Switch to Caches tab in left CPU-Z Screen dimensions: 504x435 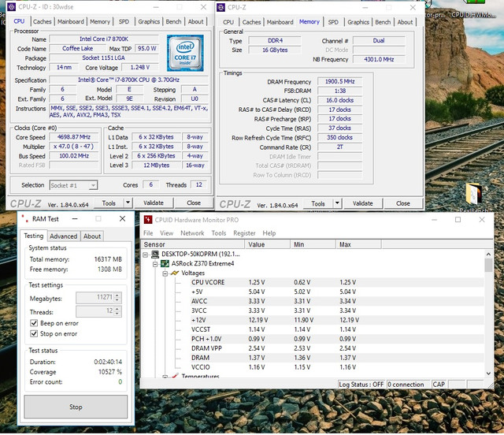(x=42, y=21)
